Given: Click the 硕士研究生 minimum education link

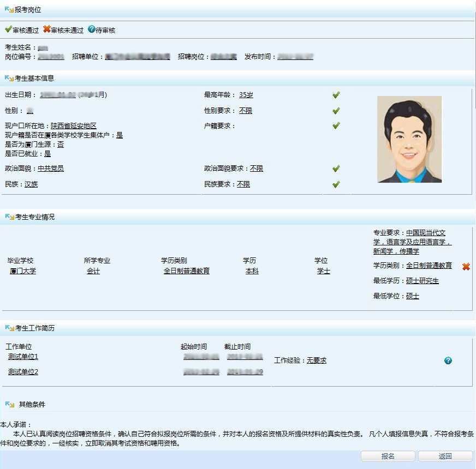Looking at the screenshot, I should (x=422, y=281).
